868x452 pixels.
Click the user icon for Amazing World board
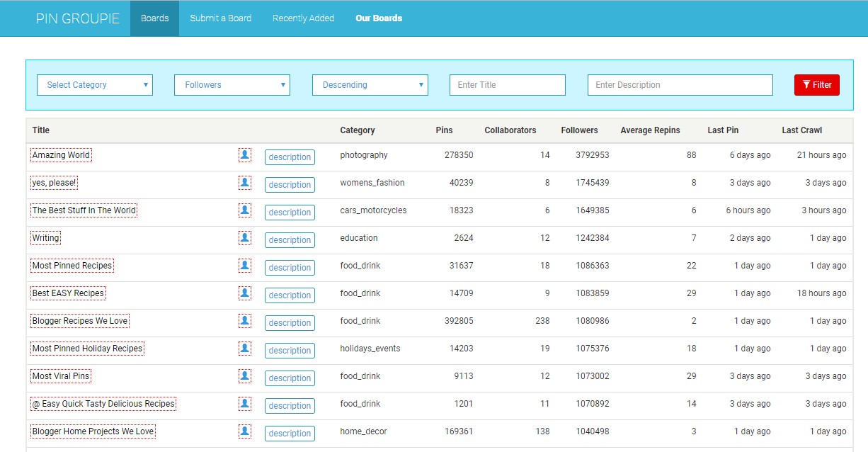coord(245,155)
